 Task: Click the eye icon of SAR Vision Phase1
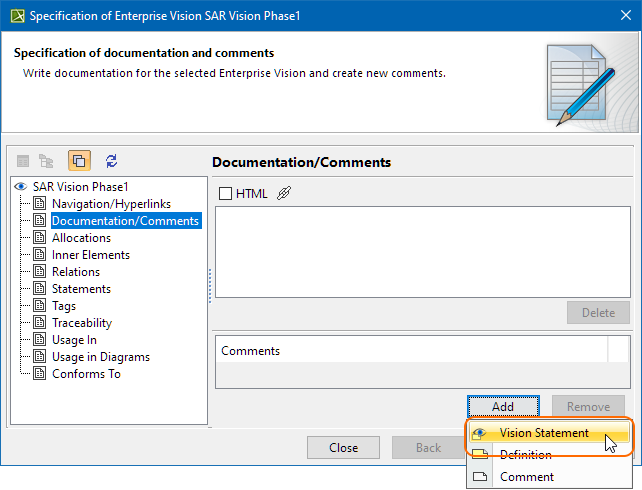pos(20,187)
